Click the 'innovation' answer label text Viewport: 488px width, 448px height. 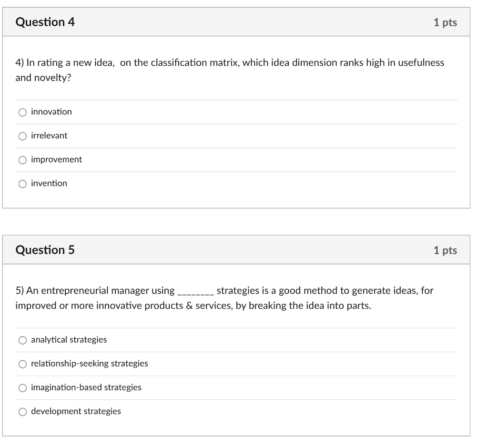51,112
